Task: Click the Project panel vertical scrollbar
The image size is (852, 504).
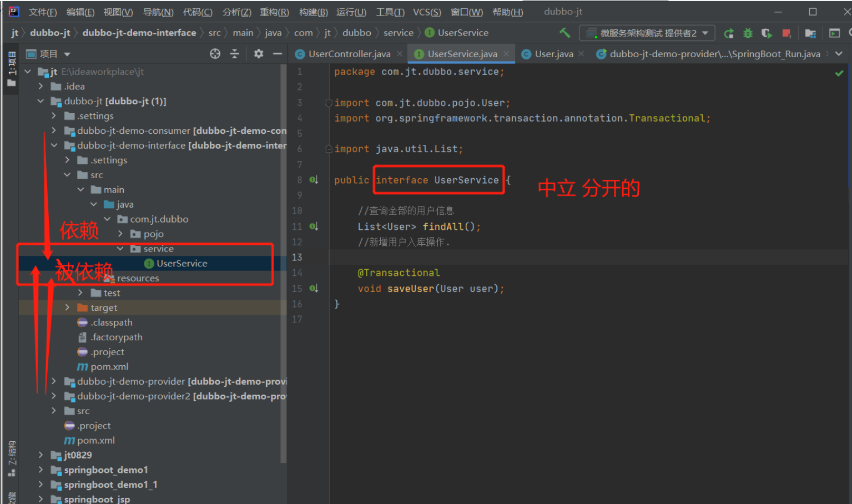Action: point(284,264)
